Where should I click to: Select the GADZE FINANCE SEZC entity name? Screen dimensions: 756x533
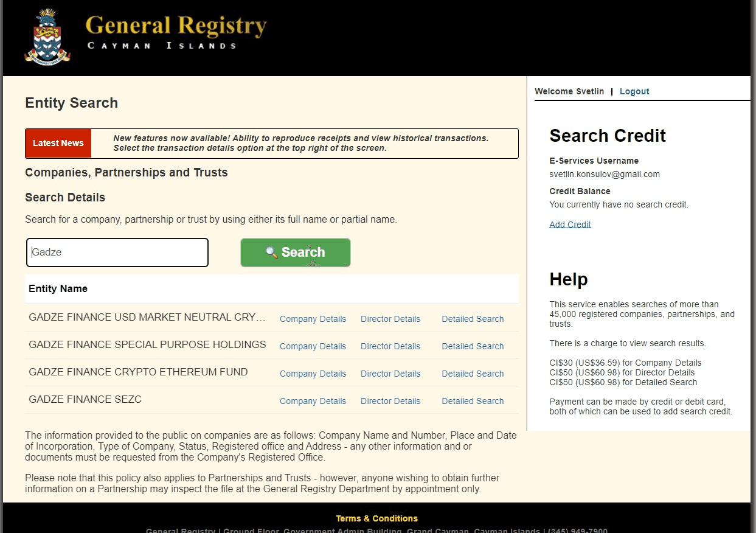85,400
